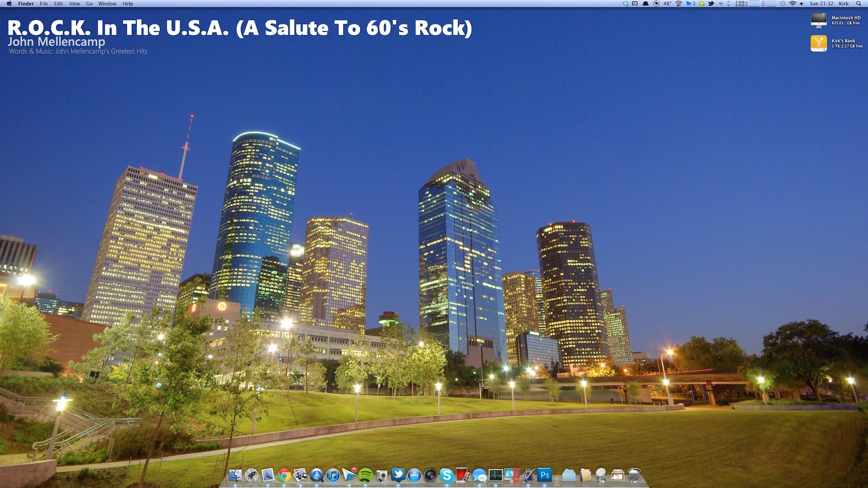Click the Sun 21:32 clock
868x488 pixels.
tap(821, 3)
